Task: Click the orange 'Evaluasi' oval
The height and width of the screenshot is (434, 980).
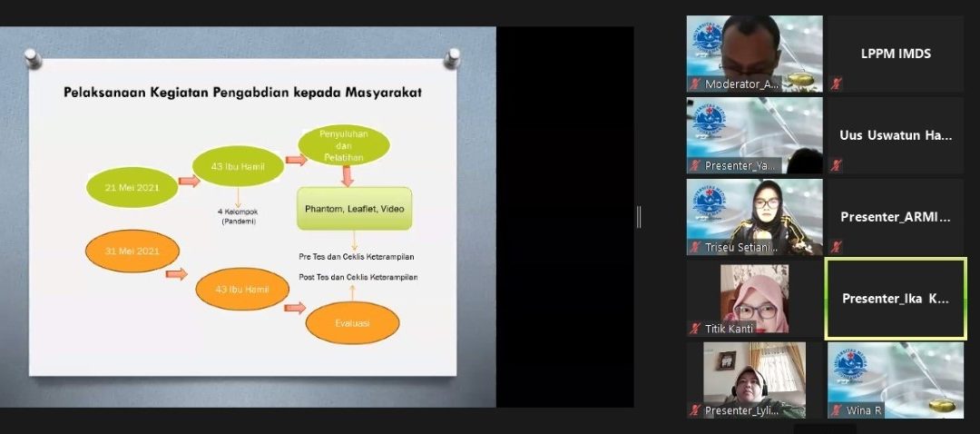Action: point(352,322)
